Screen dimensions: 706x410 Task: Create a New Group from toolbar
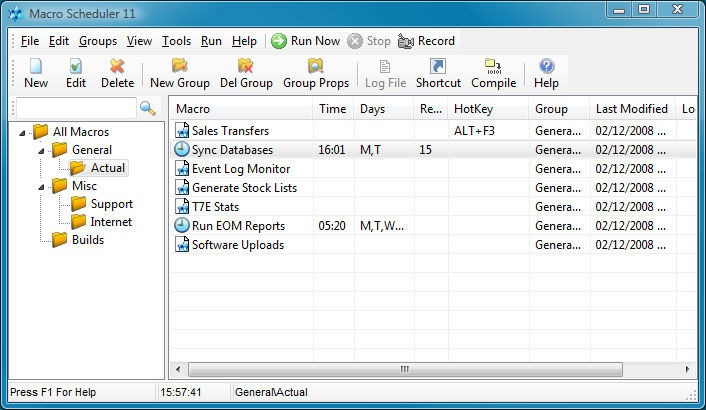(x=179, y=67)
